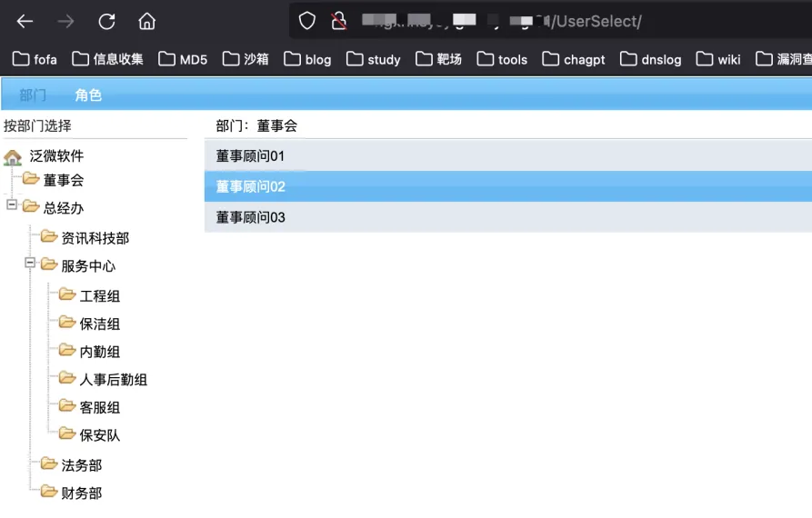Open the blog bookmark folder
Screen dimensions: 812x518
(x=307, y=59)
